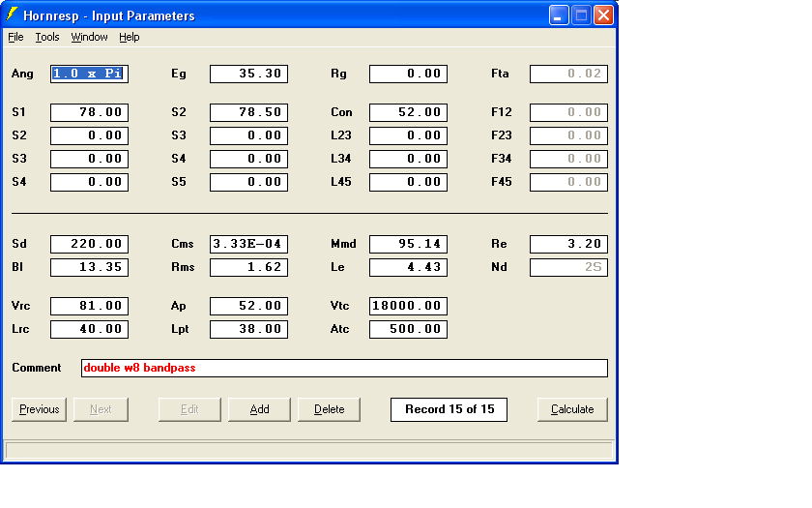Click the F45 field
This screenshot has height=508, width=812.
point(568,182)
